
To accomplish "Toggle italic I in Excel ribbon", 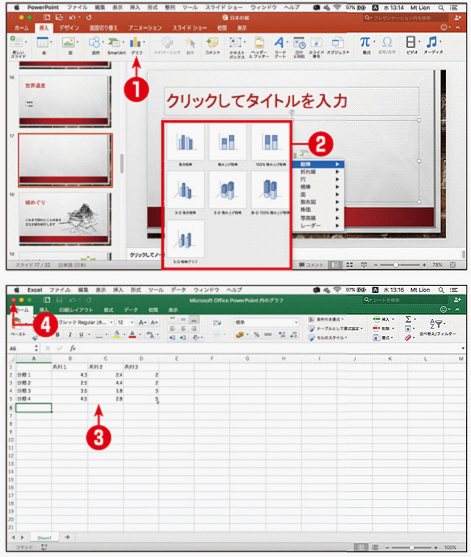I will click(x=70, y=335).
